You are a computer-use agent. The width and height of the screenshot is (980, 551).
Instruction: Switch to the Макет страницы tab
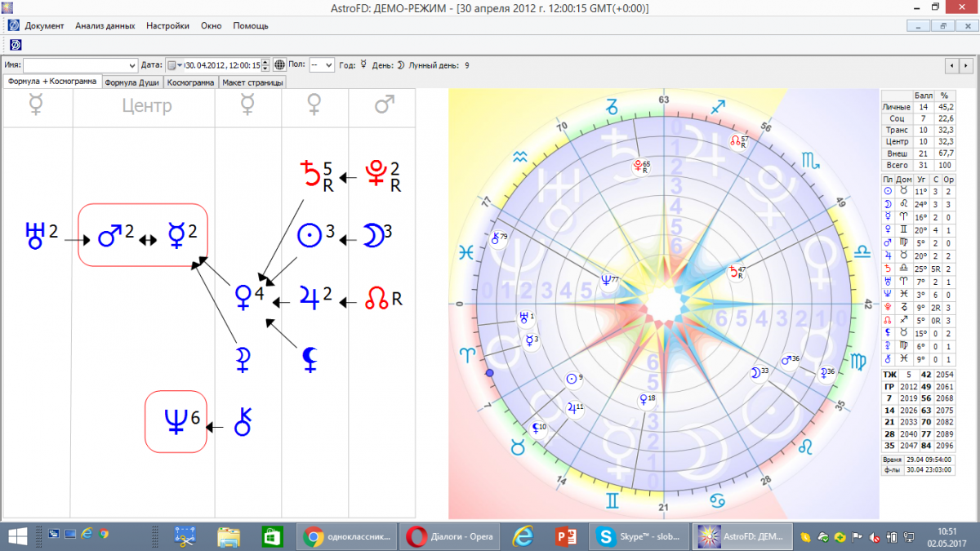click(x=253, y=82)
